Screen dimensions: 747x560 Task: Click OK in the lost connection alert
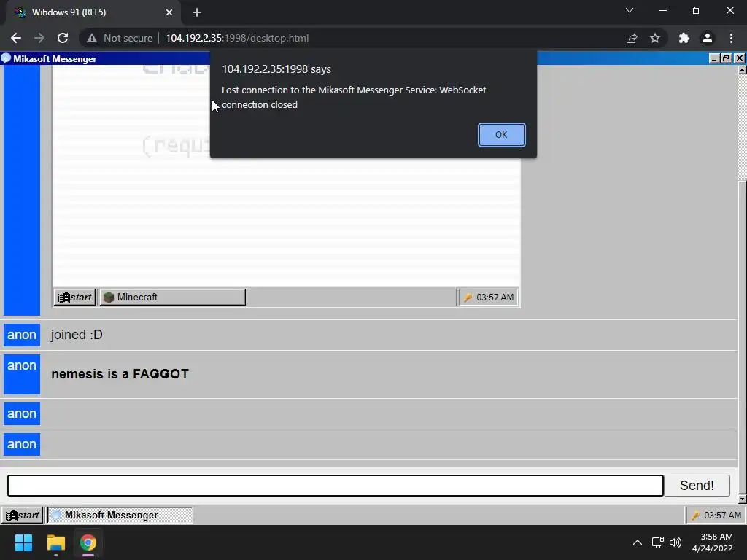(501, 135)
